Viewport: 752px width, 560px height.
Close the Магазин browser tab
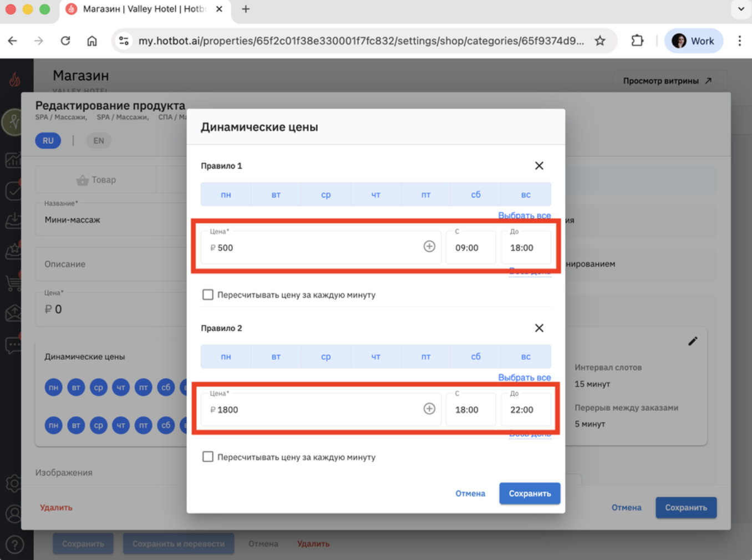click(219, 9)
